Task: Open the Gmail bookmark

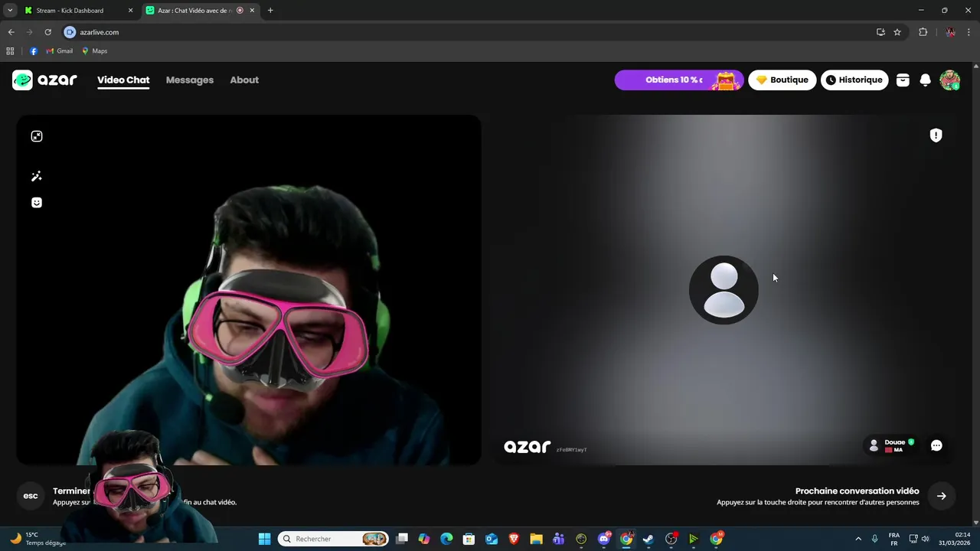Action: click(x=60, y=51)
